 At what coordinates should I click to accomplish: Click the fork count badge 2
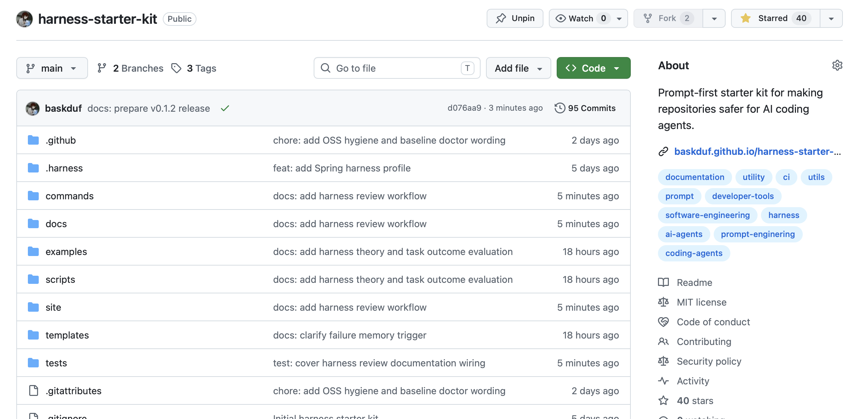687,18
